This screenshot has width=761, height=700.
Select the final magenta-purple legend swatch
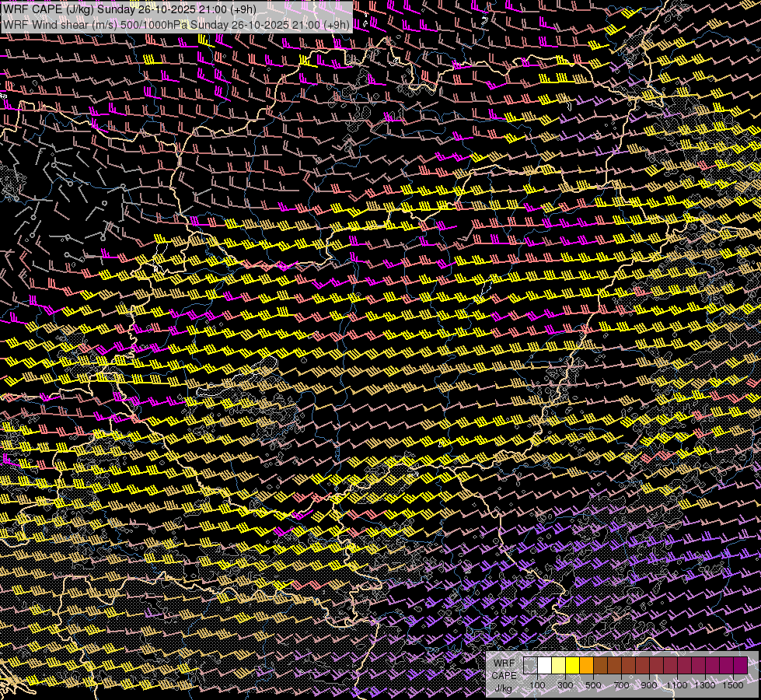click(741, 666)
